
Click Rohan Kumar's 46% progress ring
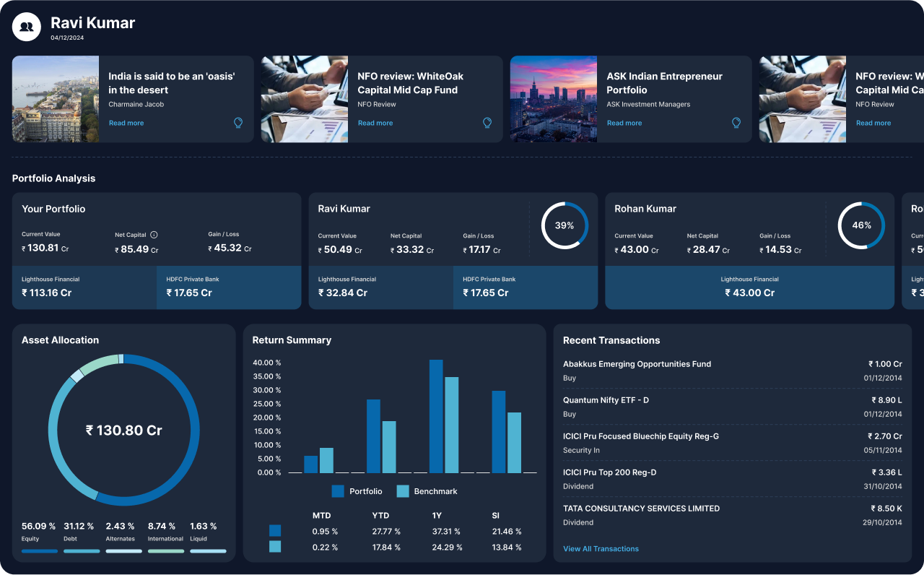(x=861, y=225)
